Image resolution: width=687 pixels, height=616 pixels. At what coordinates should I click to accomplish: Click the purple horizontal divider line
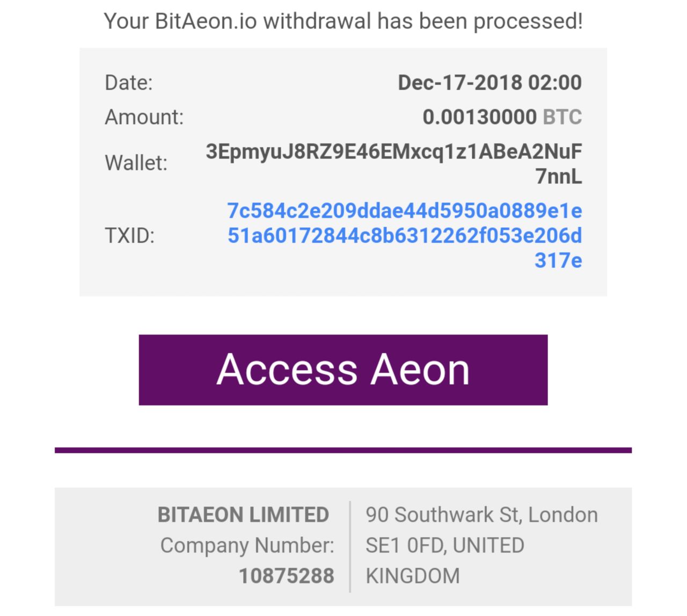pos(343,450)
